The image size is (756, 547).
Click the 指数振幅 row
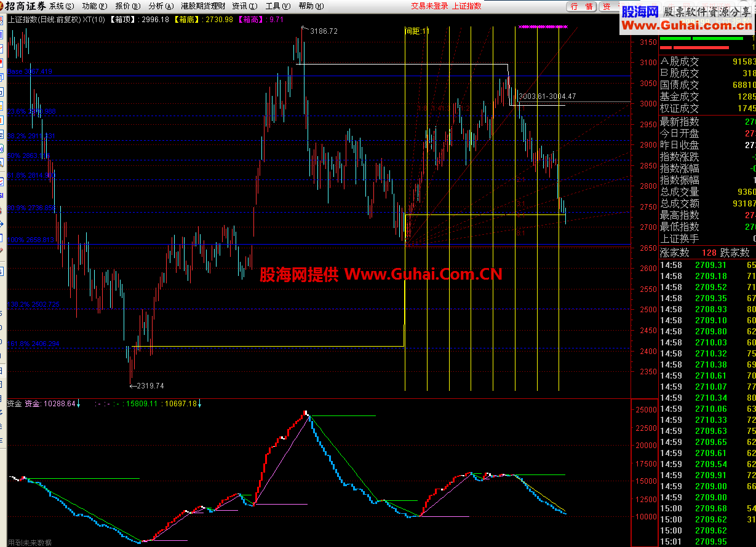(x=707, y=180)
